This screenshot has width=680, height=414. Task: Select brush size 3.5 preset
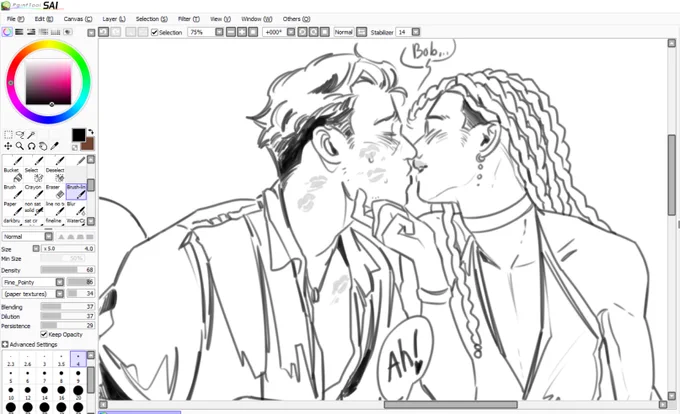tap(61, 360)
